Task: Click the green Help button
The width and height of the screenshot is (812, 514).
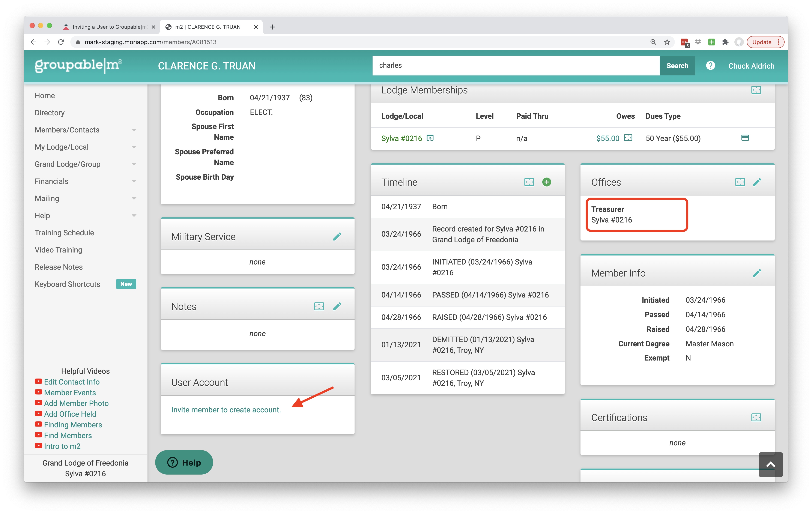Action: point(184,462)
